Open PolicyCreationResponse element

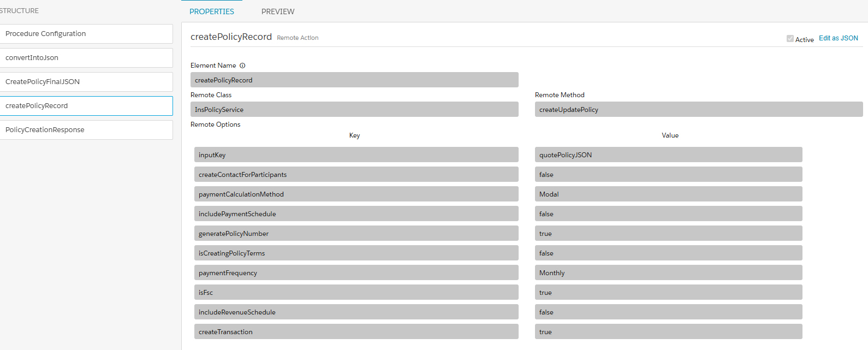tap(86, 130)
